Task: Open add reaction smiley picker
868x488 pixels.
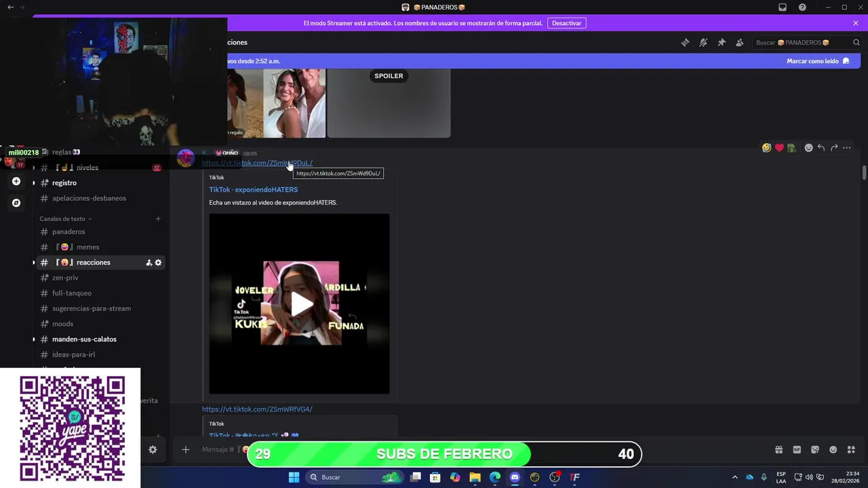Action: (x=808, y=148)
